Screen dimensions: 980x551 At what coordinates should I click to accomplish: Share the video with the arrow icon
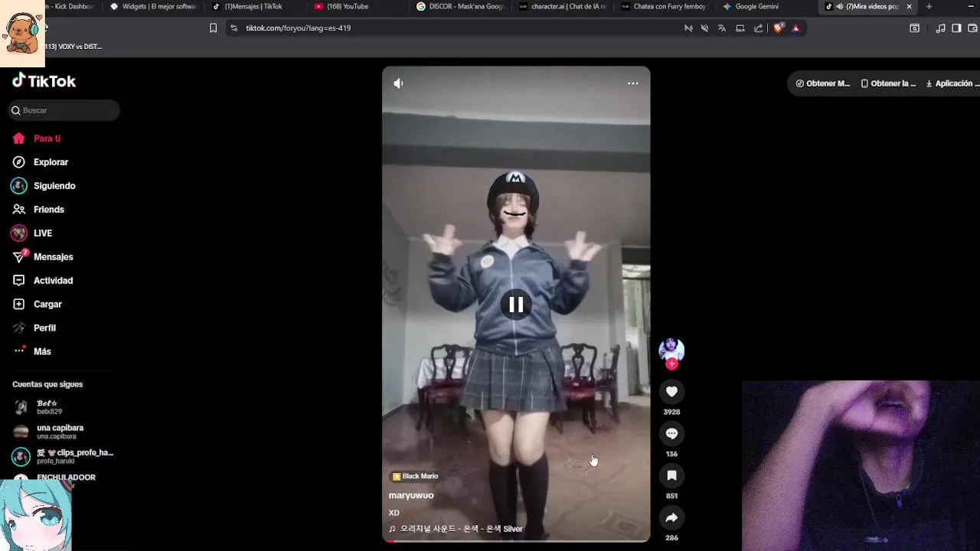coord(671,518)
